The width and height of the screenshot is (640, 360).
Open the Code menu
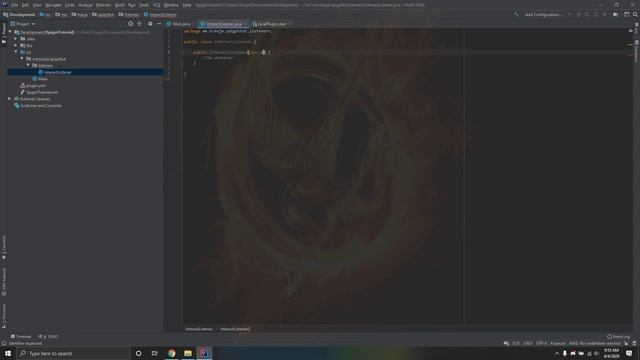point(70,5)
